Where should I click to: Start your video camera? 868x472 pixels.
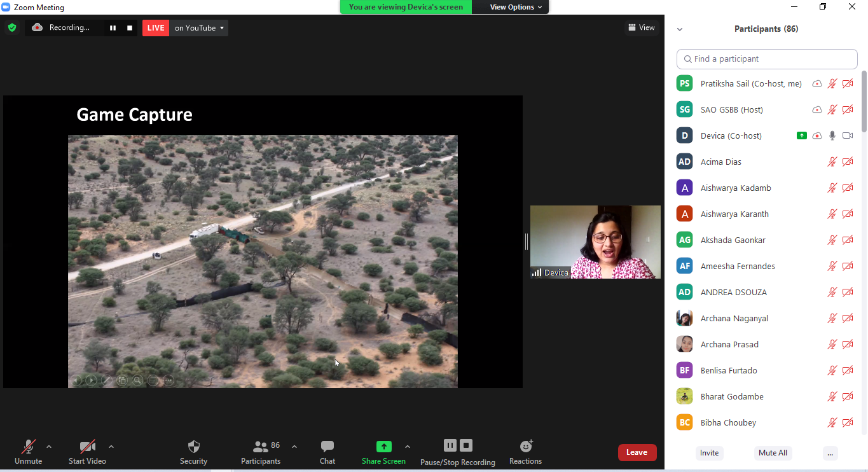point(87,452)
